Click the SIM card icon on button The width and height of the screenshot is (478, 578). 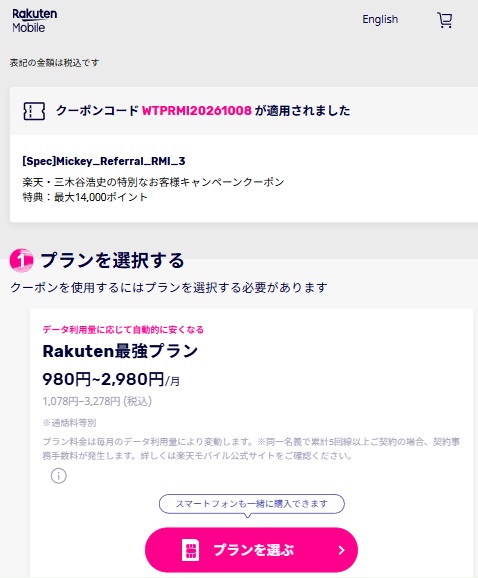point(191,550)
